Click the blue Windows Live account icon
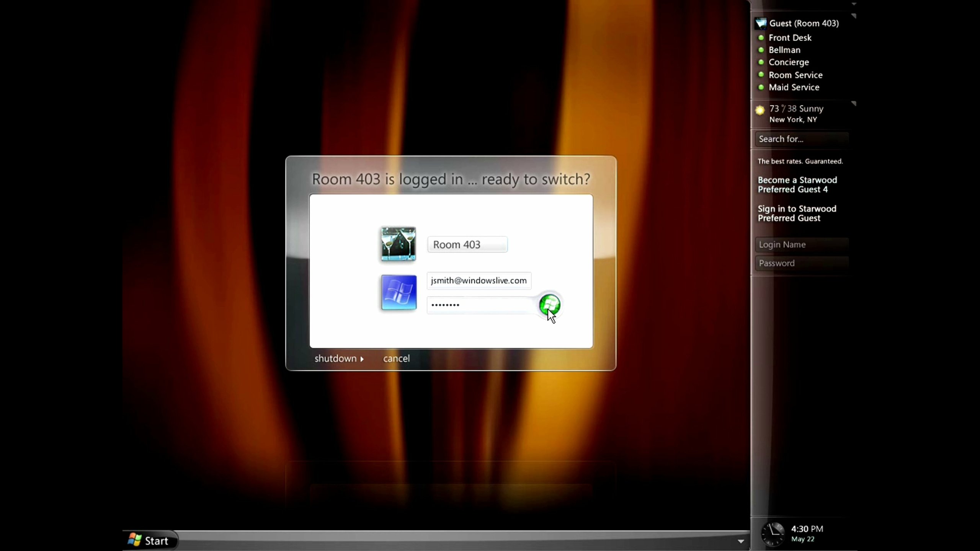 pos(399,292)
